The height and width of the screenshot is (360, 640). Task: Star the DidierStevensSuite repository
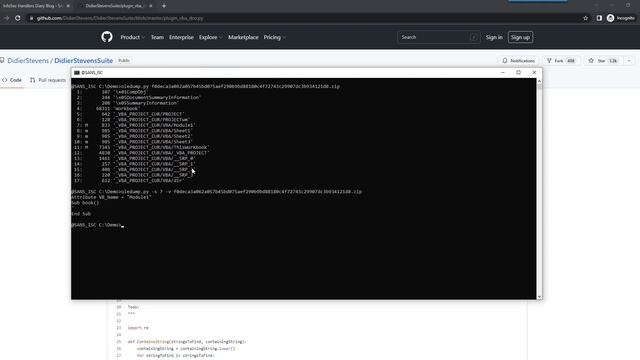pyautogui.click(x=603, y=60)
